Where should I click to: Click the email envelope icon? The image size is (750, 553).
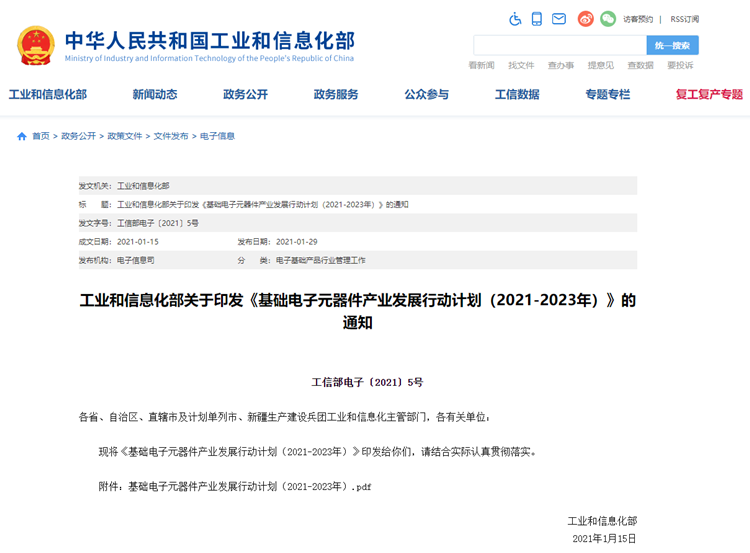pos(559,19)
